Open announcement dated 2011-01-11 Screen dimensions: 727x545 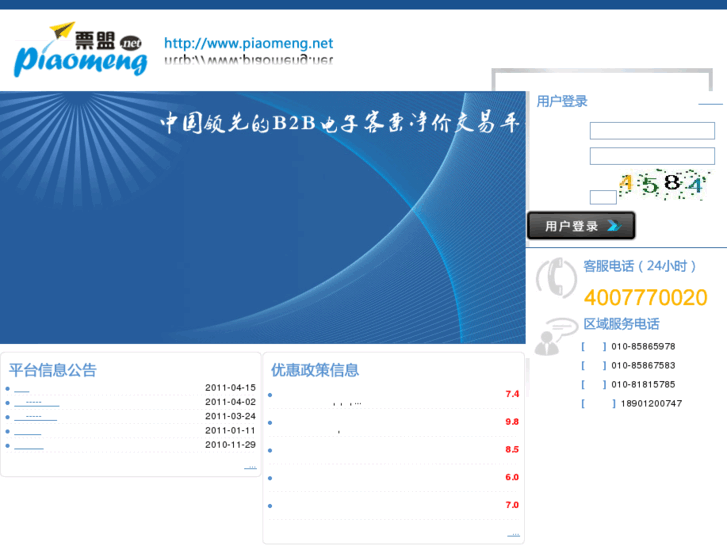tap(28, 432)
